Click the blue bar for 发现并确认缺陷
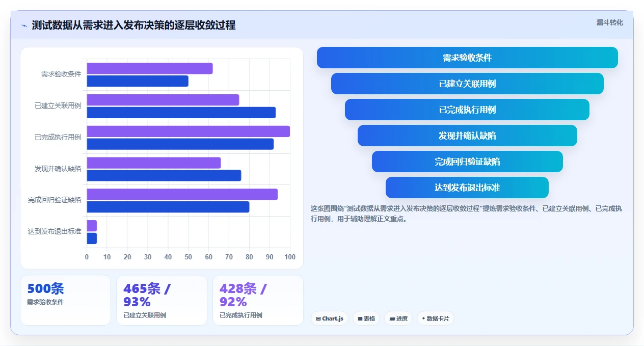 point(164,175)
